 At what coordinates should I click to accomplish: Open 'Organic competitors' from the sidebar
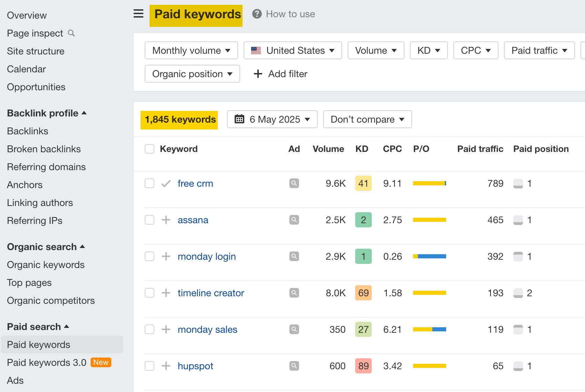(51, 300)
